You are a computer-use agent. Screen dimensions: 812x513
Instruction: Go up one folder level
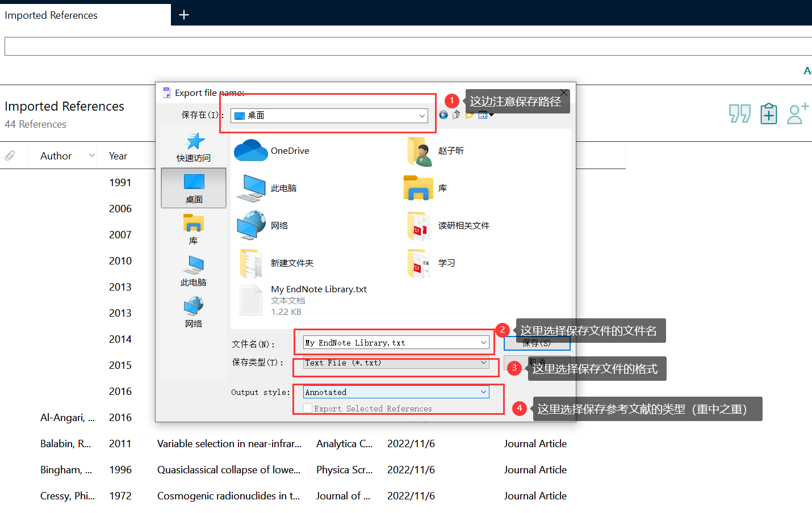456,114
